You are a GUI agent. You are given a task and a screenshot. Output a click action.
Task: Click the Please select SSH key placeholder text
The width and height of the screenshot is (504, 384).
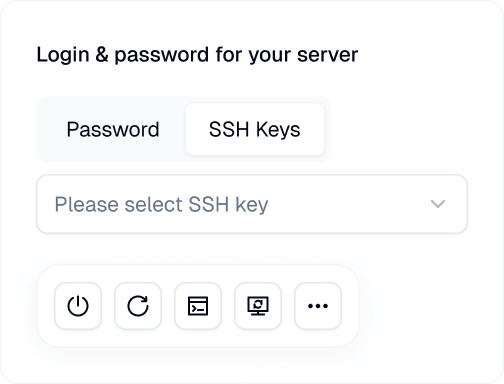click(x=161, y=204)
